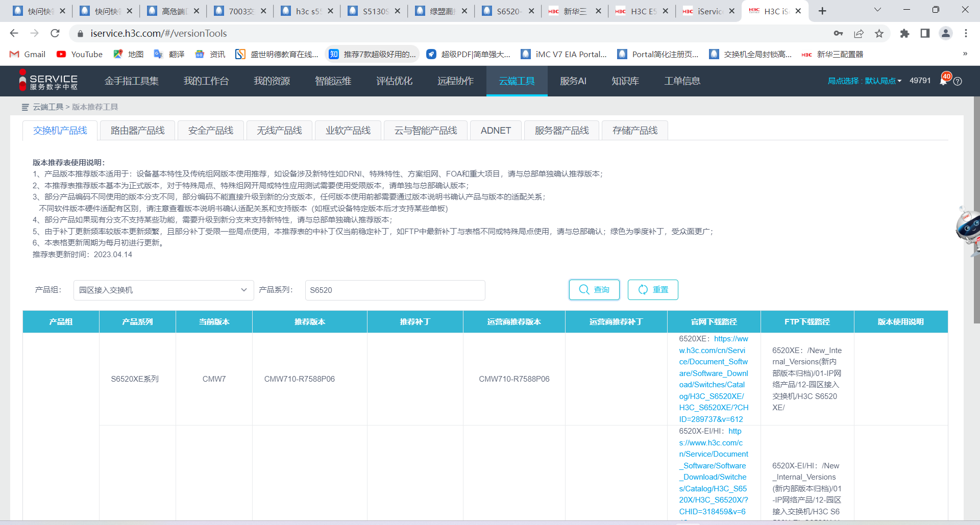980x525 pixels.
Task: Expand the Chrome tab search chevron
Action: 877,10
